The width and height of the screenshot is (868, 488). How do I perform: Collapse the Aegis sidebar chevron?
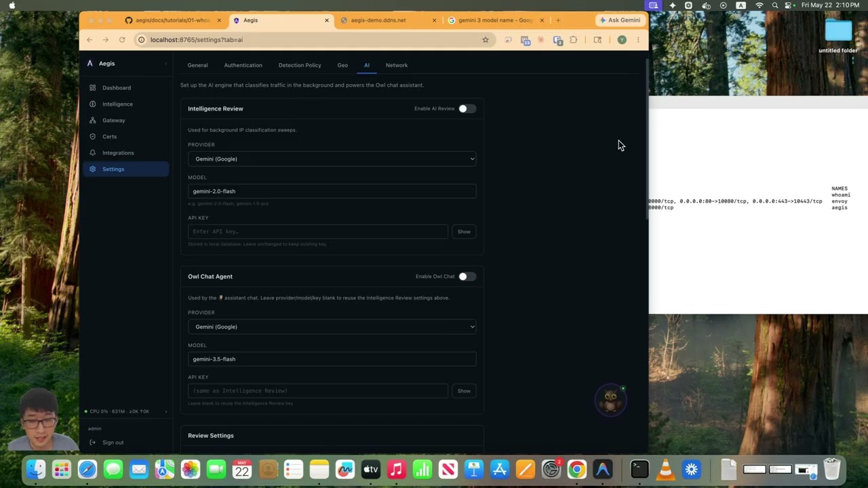click(165, 64)
